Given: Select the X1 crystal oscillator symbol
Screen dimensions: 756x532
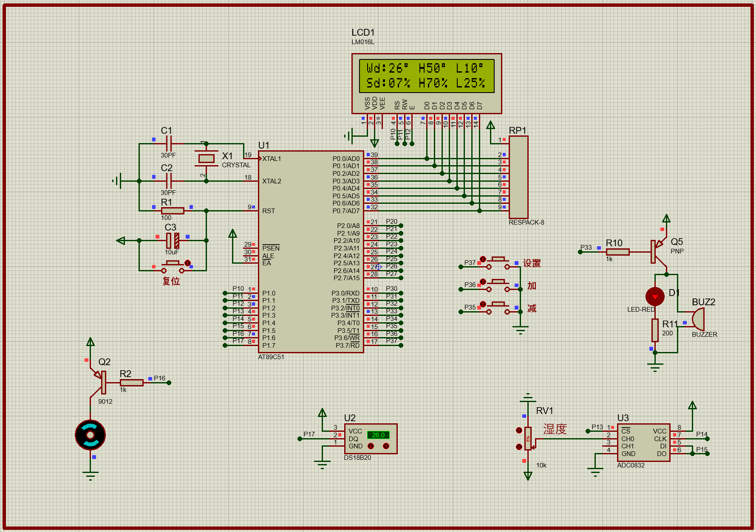Looking at the screenshot, I should 206,159.
